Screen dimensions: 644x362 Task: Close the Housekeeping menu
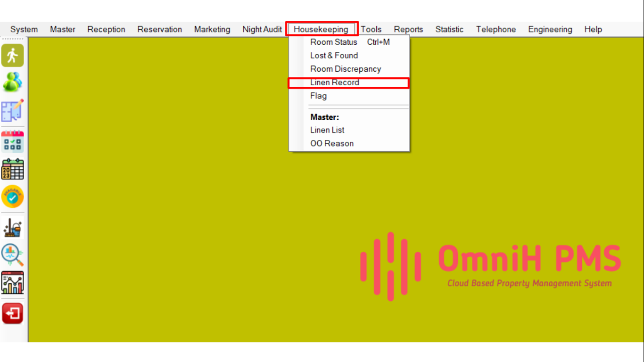[321, 29]
